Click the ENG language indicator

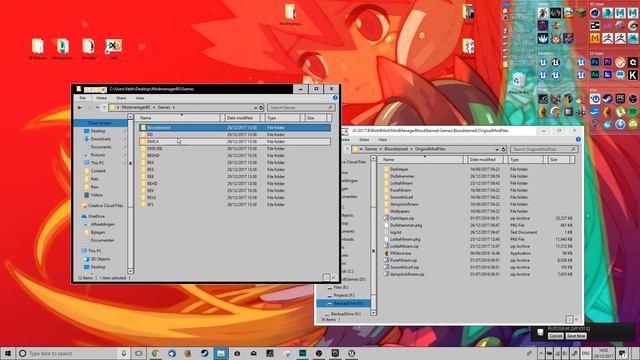pos(586,353)
